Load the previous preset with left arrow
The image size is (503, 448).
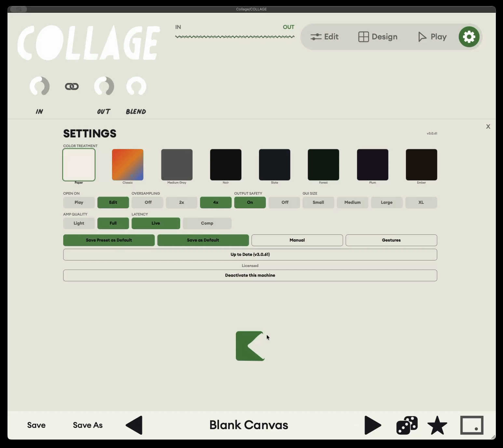(x=134, y=425)
